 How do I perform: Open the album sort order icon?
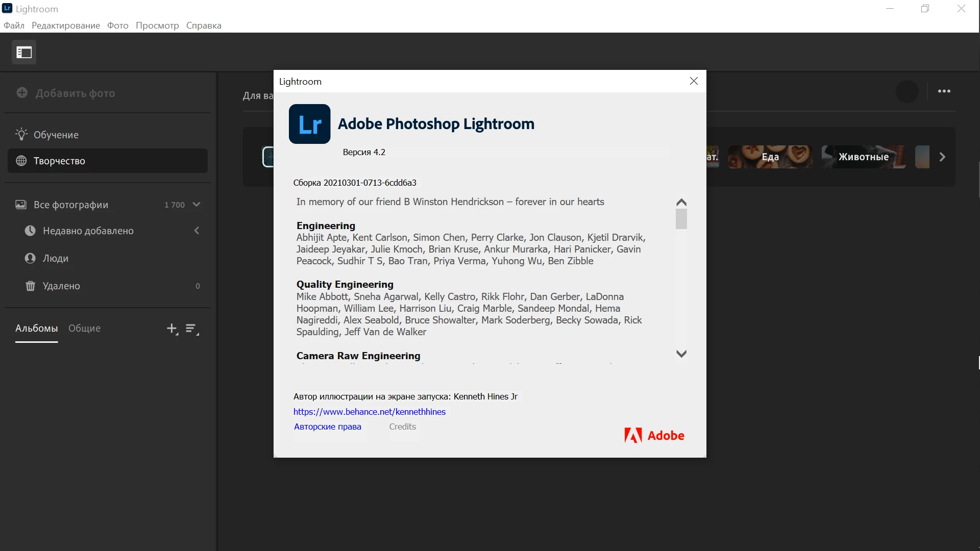coord(191,329)
